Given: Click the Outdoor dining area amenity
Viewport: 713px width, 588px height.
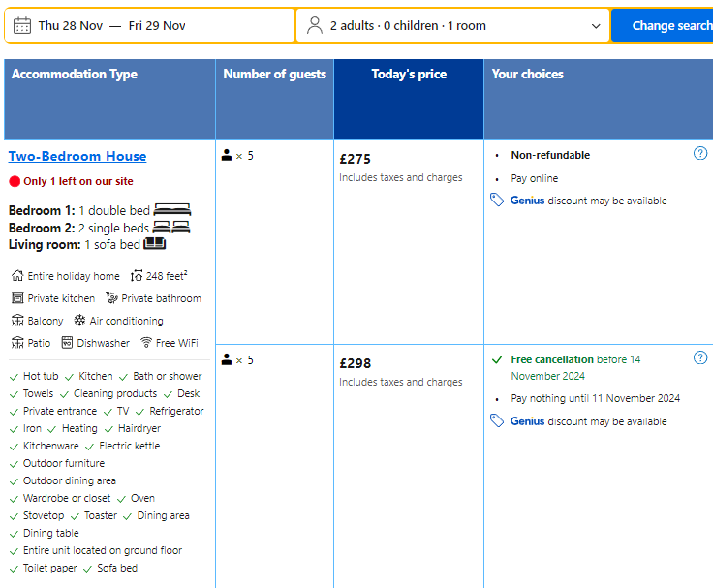Looking at the screenshot, I should click(70, 480).
